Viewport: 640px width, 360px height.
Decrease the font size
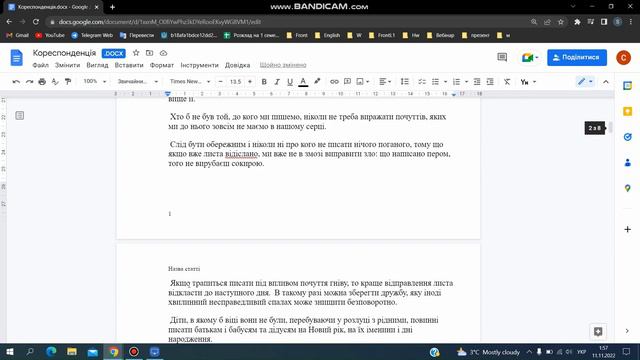coord(220,82)
